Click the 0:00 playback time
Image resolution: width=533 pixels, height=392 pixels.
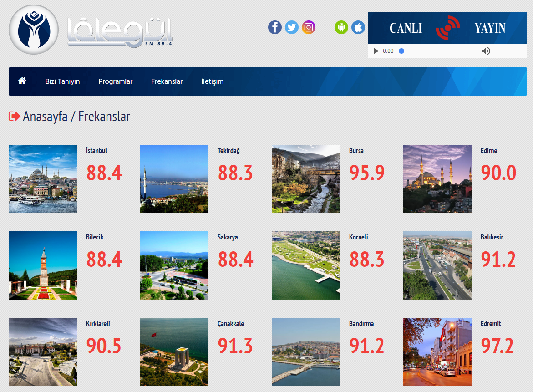388,51
